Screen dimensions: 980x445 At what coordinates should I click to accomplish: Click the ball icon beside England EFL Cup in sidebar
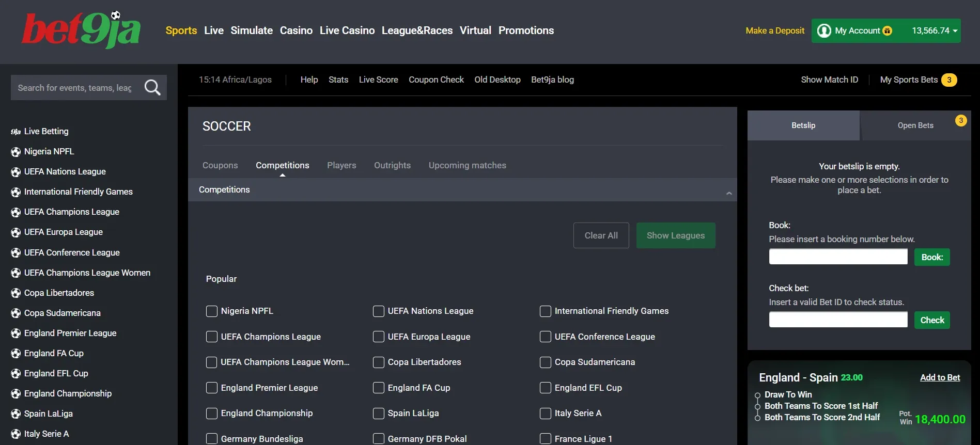point(16,374)
